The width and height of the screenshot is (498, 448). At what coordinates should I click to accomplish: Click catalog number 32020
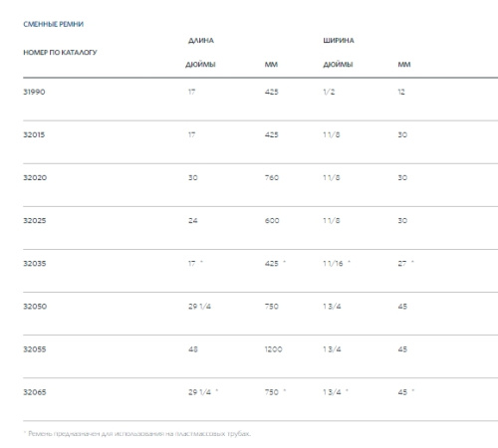pos(35,177)
